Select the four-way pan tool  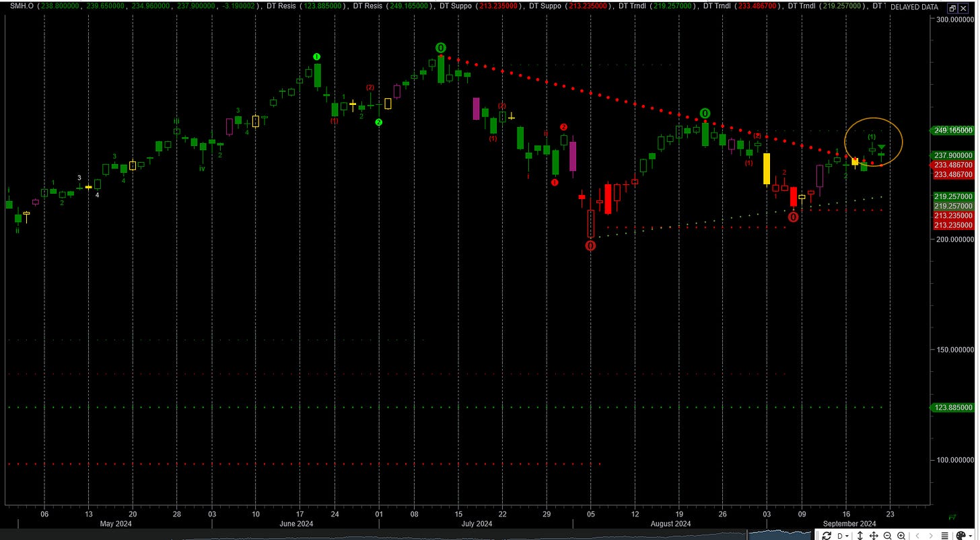pos(874,535)
